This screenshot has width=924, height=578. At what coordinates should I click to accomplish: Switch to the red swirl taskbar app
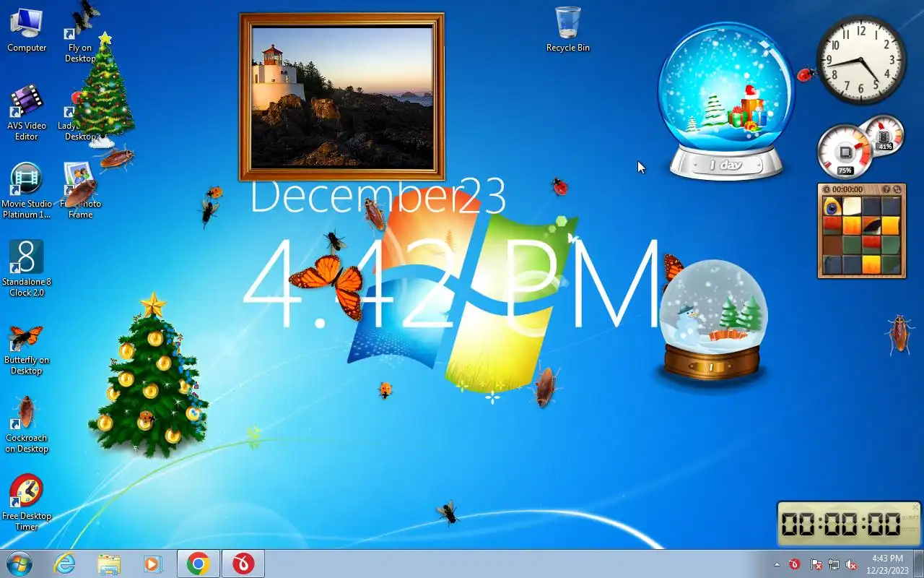coord(243,564)
